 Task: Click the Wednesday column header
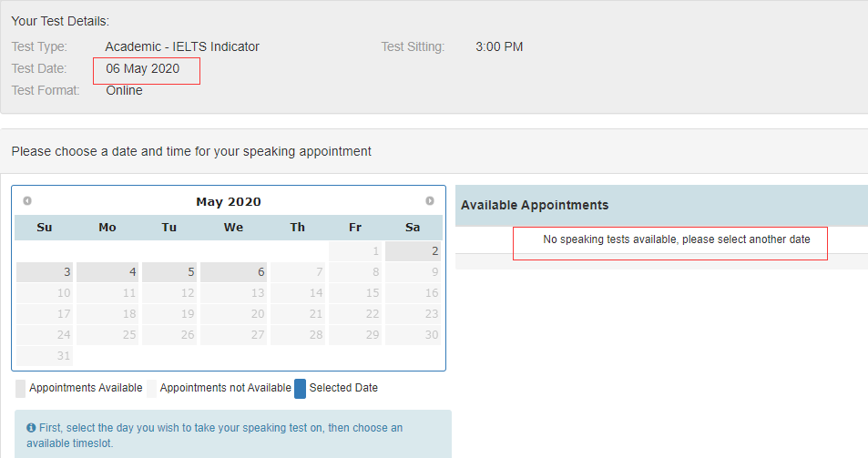tap(233, 228)
